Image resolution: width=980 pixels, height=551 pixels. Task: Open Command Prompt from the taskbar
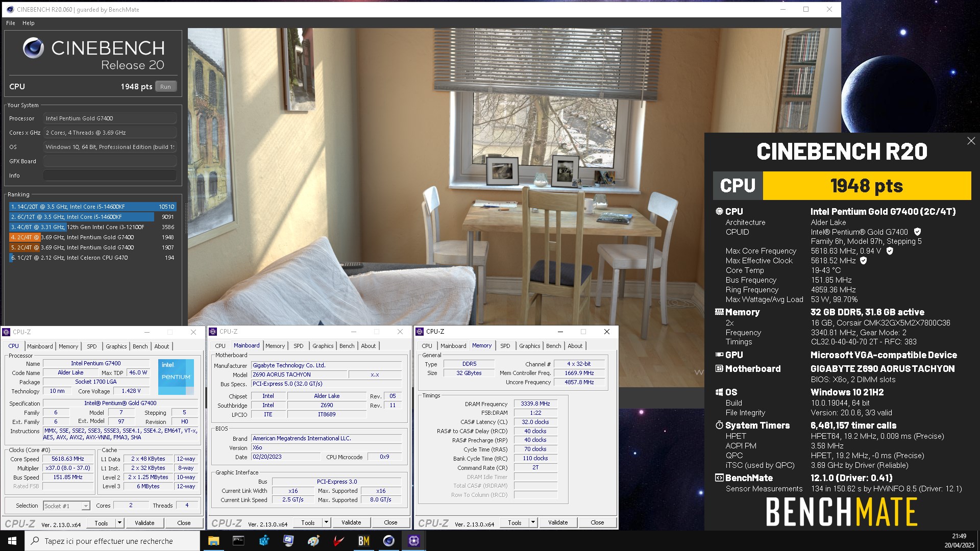point(238,541)
